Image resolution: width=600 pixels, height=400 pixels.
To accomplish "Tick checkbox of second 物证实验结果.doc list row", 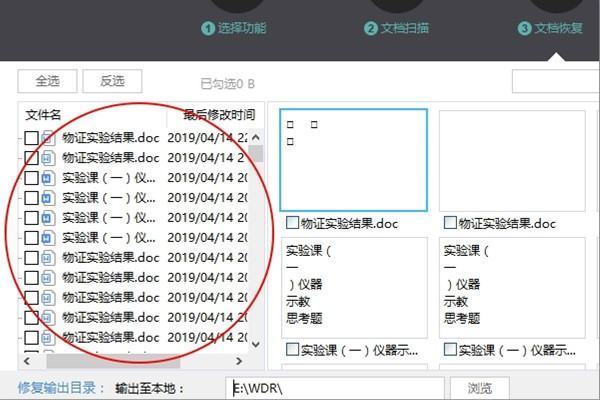I will coord(31,158).
